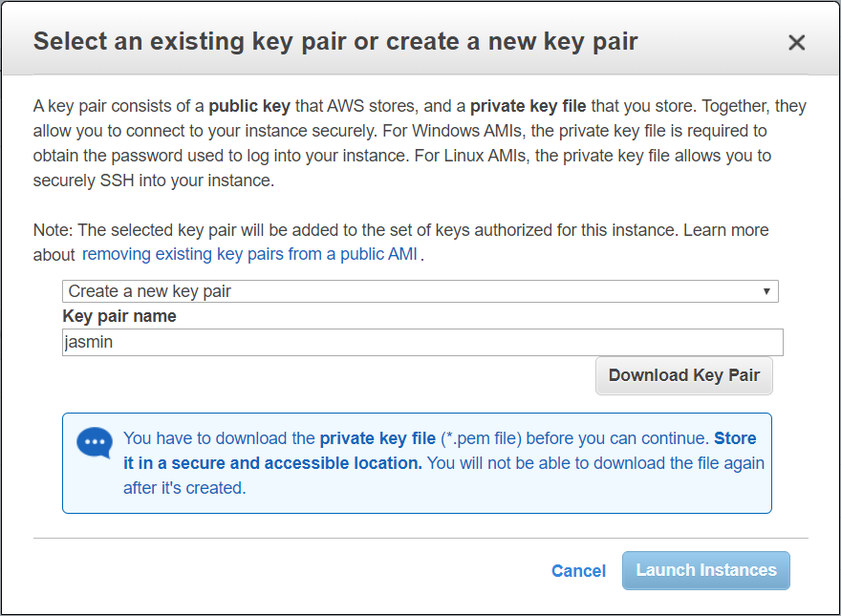Click the "(*.pem file)" text in the notice

(x=481, y=438)
